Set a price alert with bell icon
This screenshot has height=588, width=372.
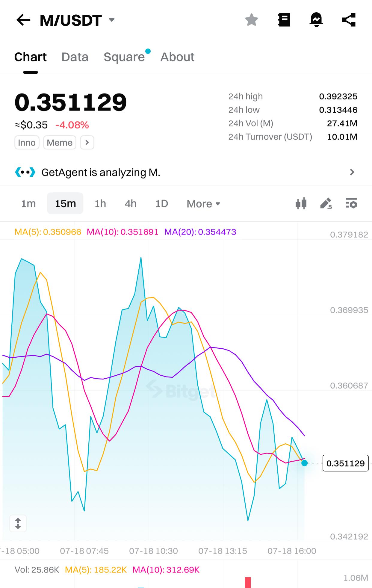click(316, 20)
